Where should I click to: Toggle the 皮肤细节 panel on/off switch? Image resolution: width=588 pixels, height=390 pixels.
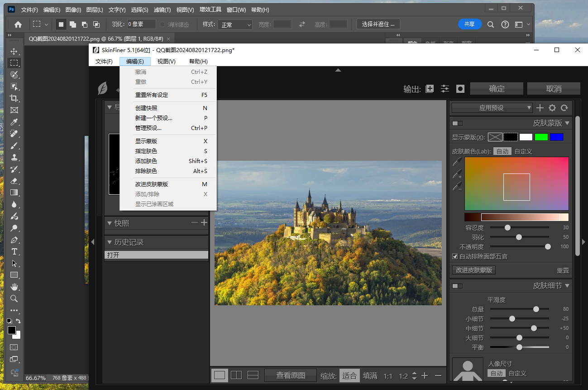pos(458,286)
